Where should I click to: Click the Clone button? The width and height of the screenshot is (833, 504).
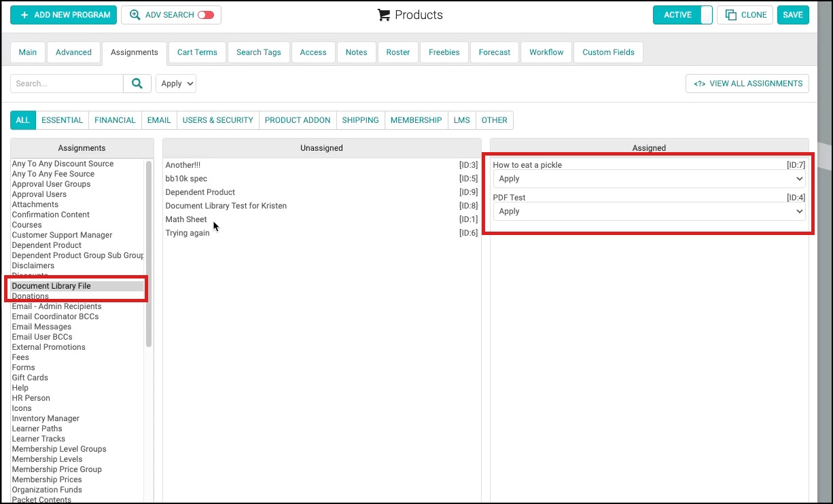click(x=745, y=15)
